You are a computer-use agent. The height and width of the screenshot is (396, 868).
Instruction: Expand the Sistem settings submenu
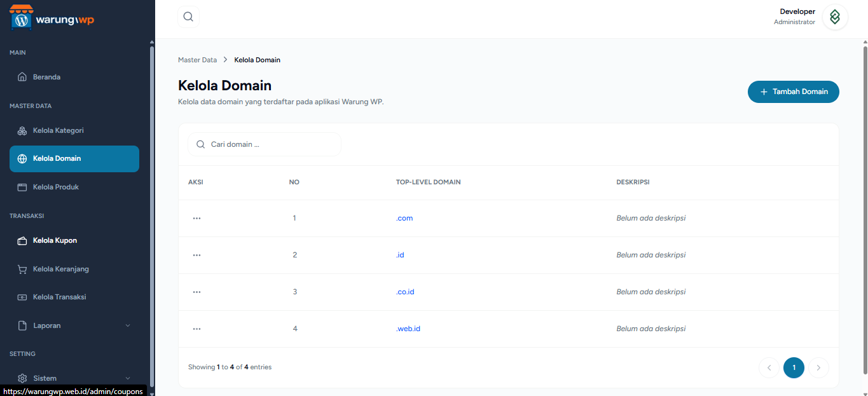tap(74, 378)
